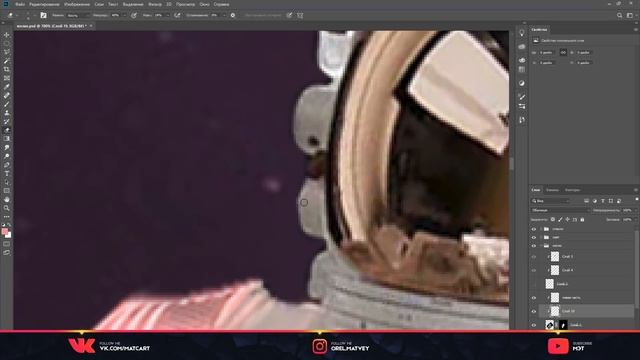Open the Adjustments panel icon in the dock
Screen dimensions: 640x360
[522, 83]
